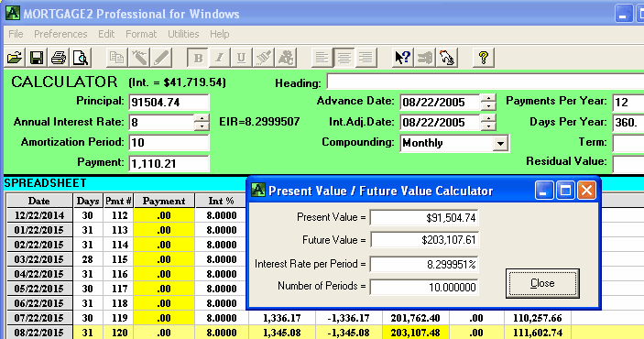Click the pencil edit icon
644x339 pixels.
pyautogui.click(x=161, y=58)
